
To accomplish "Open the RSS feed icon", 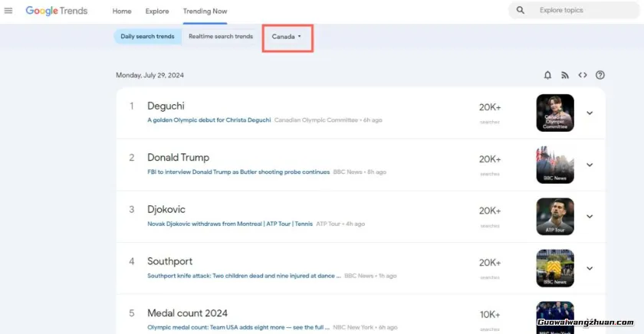I will click(x=565, y=75).
